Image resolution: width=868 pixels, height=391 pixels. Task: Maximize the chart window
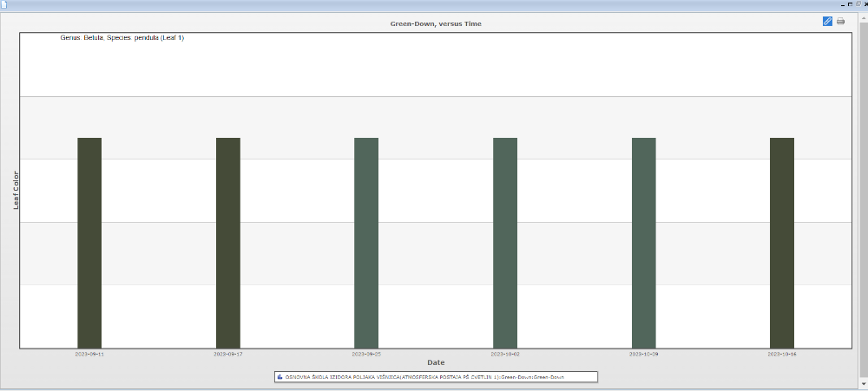point(851,4)
